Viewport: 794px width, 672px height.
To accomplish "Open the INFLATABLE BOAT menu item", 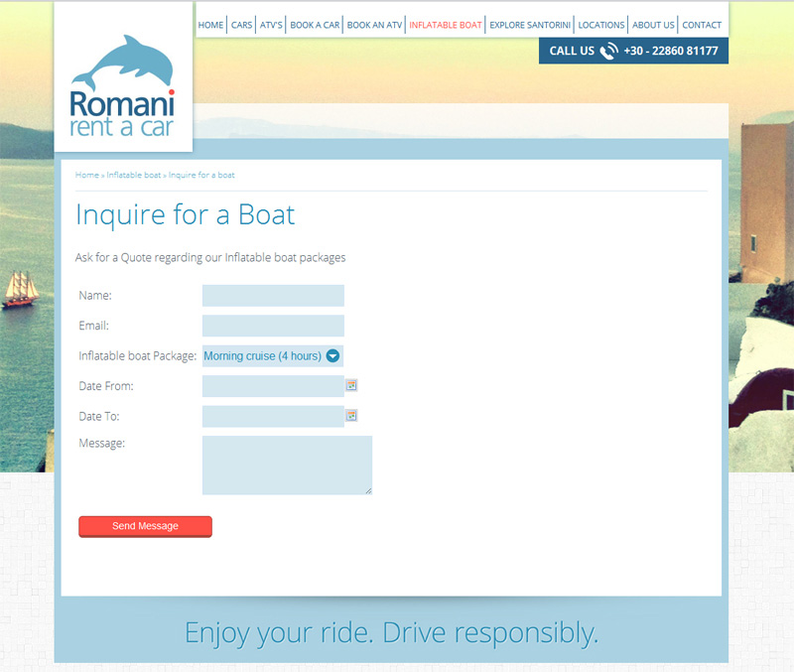I will [x=446, y=25].
